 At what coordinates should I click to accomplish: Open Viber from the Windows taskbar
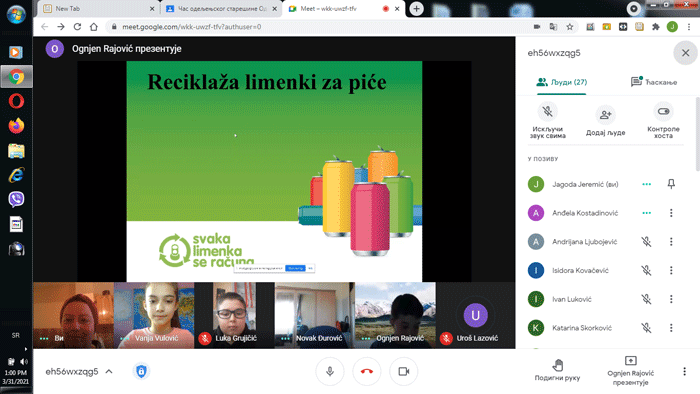point(16,199)
